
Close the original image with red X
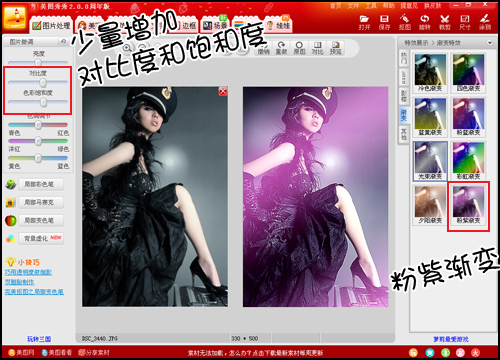(x=223, y=91)
